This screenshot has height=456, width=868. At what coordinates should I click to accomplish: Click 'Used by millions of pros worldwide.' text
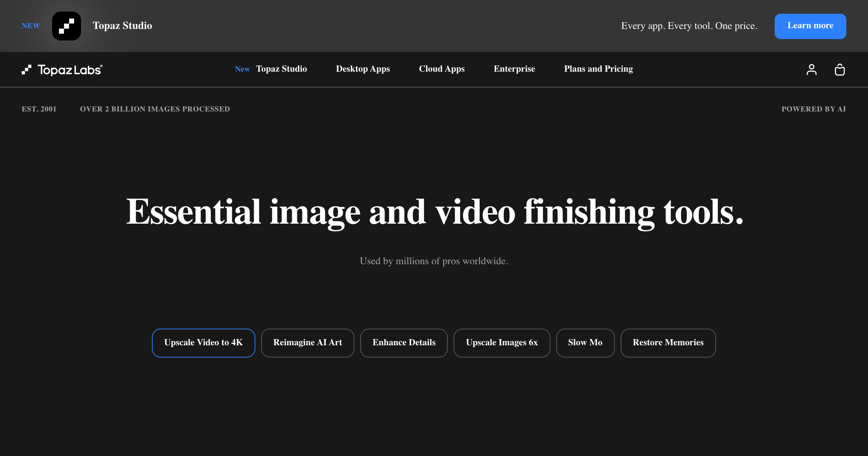click(x=434, y=261)
